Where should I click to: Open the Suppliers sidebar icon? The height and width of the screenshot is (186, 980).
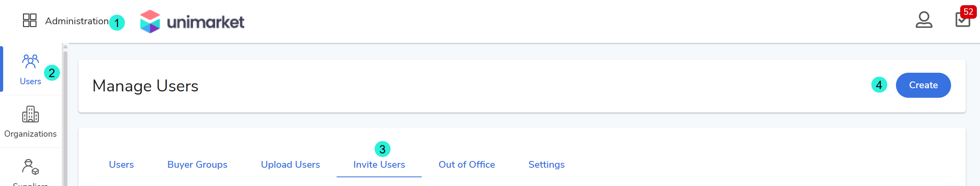[30, 167]
